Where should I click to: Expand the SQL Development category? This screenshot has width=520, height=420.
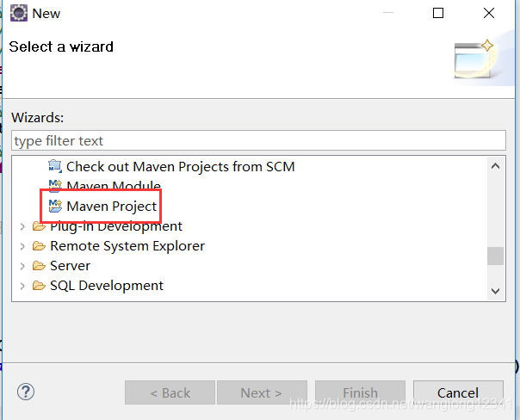(x=22, y=286)
